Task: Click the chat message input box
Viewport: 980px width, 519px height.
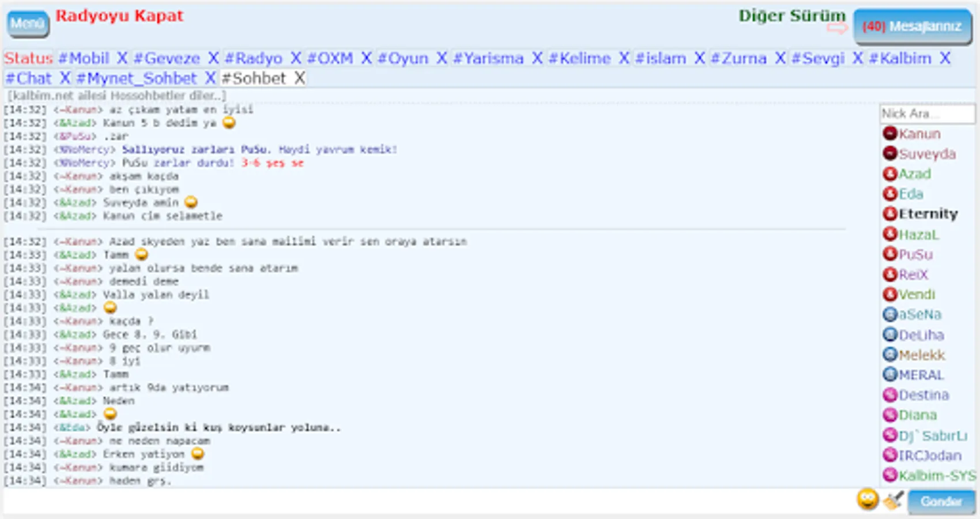Action: coord(428,501)
